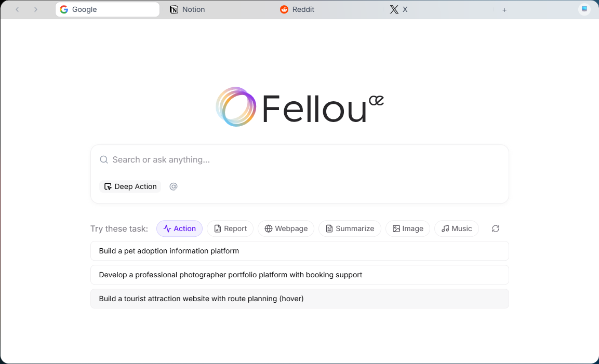The height and width of the screenshot is (364, 599).
Task: Click the magnifier search icon
Action: pos(104,159)
